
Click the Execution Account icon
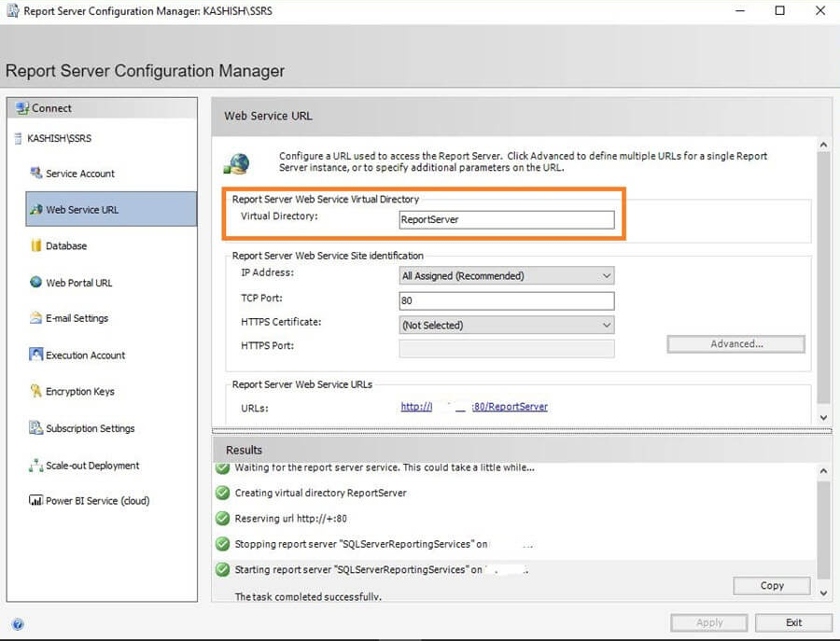point(35,355)
